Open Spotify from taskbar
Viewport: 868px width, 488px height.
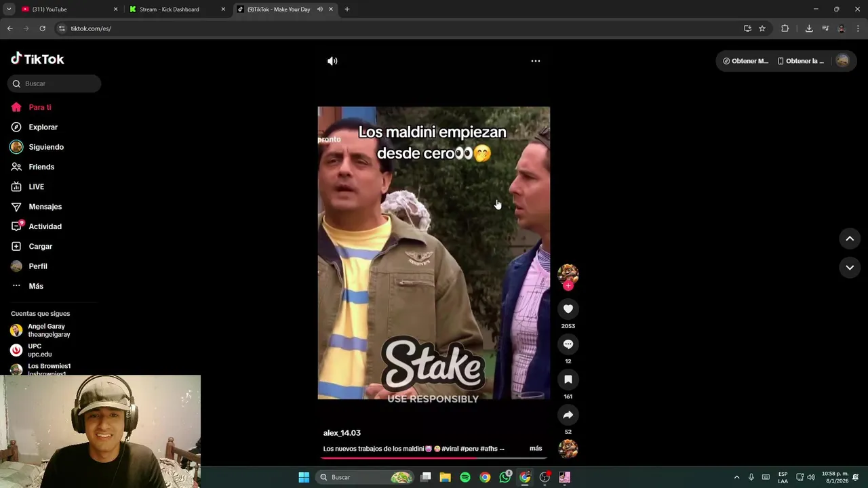tap(465, 477)
